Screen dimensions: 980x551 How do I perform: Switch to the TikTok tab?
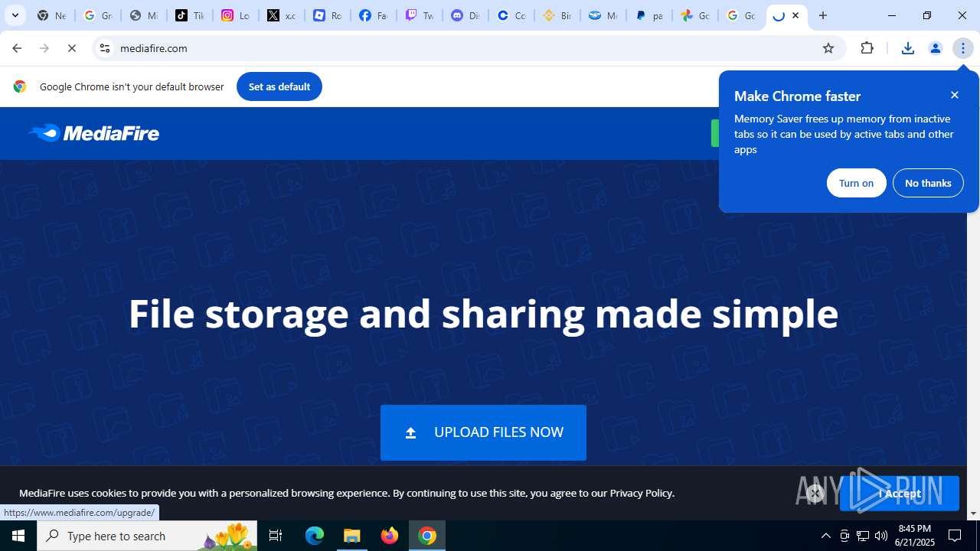click(x=189, y=15)
